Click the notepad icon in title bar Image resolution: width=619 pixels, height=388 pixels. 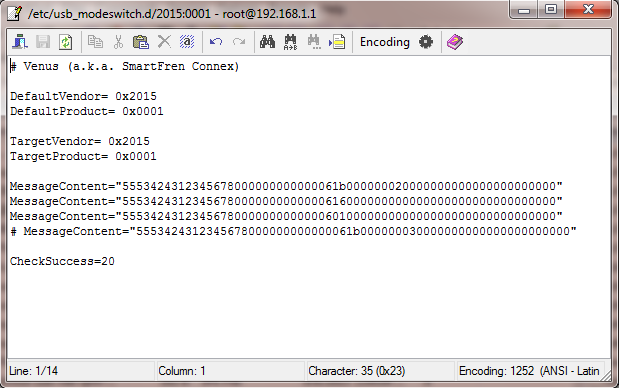tap(15, 13)
